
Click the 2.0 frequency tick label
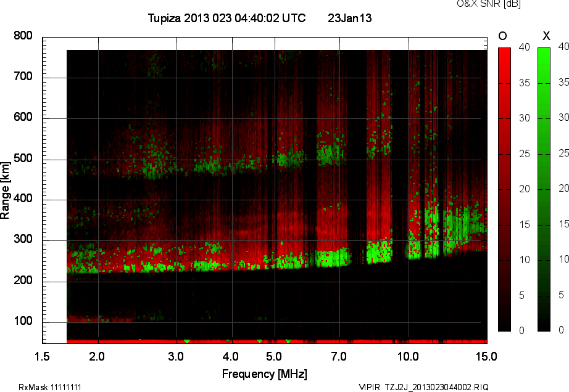(x=97, y=356)
